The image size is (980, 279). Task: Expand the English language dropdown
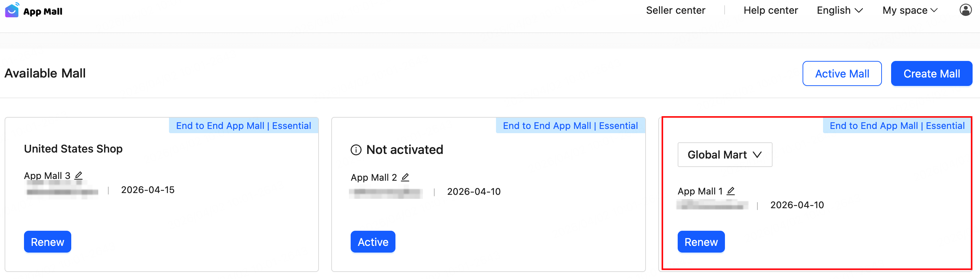pos(839,11)
